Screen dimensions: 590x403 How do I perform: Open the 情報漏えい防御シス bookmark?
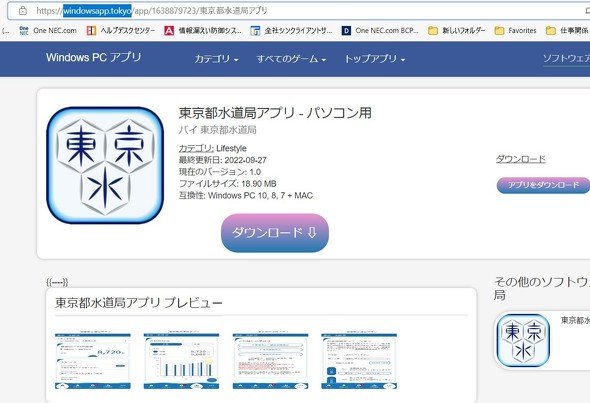(x=203, y=30)
